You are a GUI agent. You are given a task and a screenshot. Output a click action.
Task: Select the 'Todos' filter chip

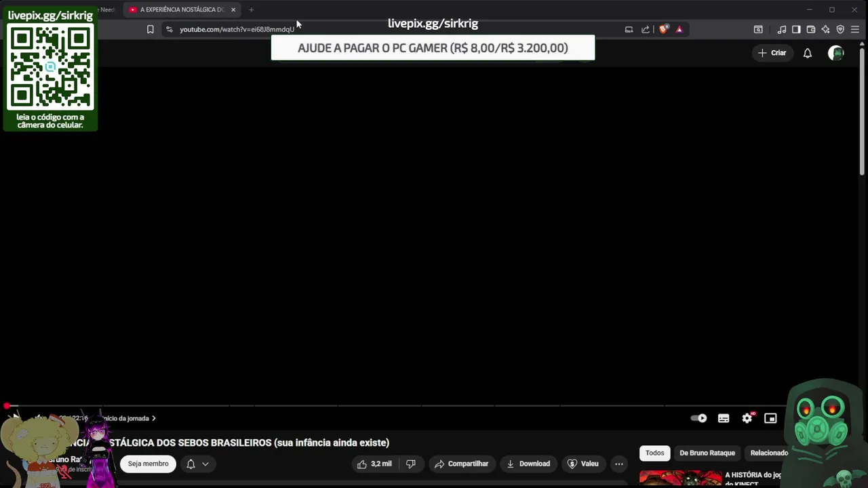pyautogui.click(x=654, y=453)
